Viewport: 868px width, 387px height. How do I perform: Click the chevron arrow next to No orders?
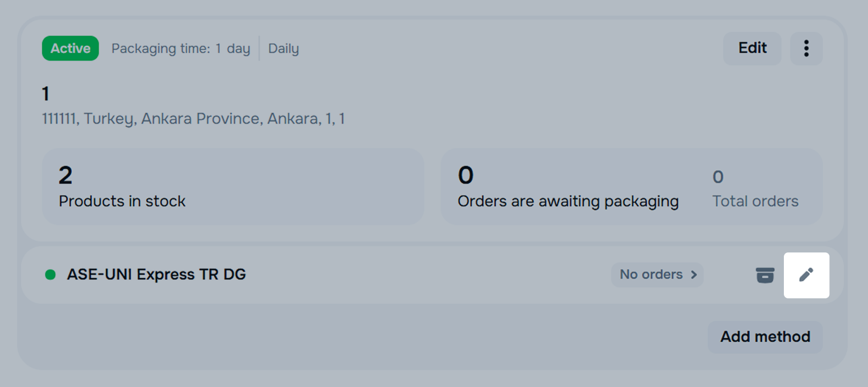tap(694, 274)
